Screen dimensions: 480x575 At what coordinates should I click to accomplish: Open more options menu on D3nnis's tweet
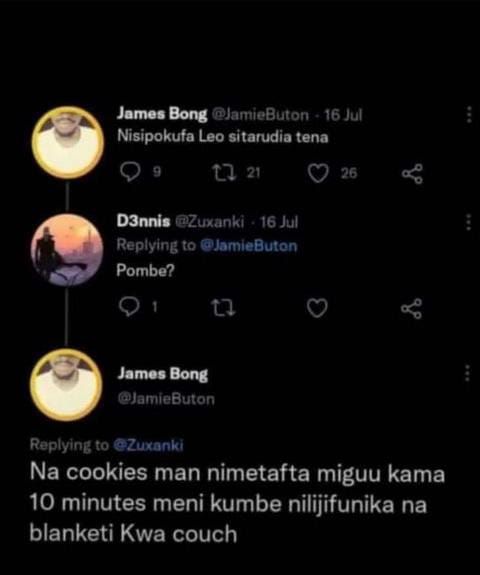click(x=468, y=222)
